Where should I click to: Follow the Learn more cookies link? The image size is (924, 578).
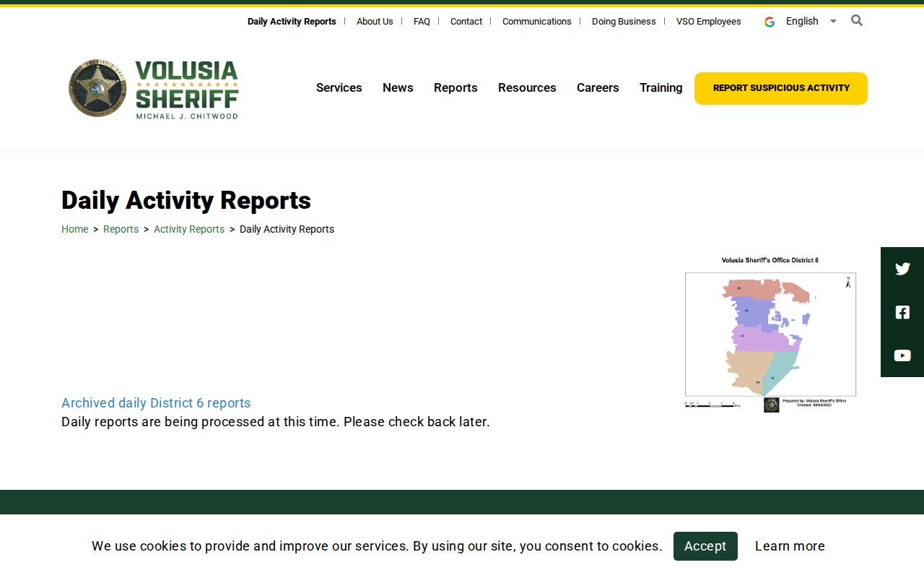790,546
